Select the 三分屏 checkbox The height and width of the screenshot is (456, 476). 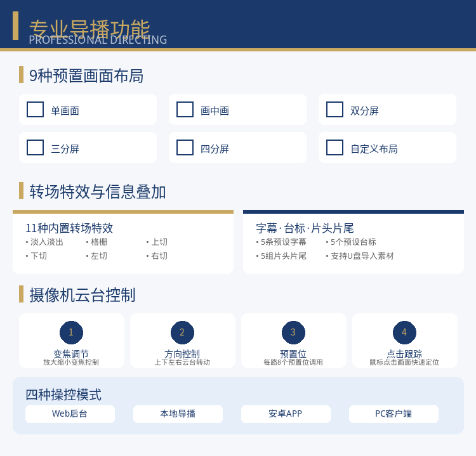pyautogui.click(x=35, y=147)
